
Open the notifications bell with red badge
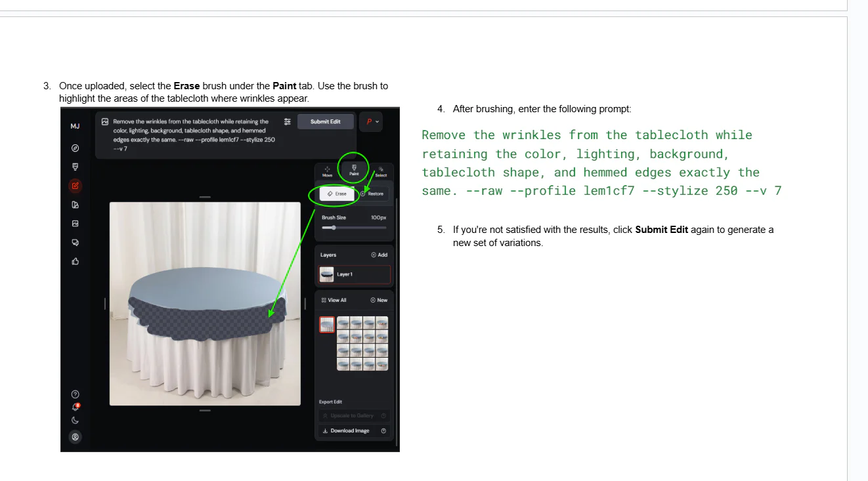tap(75, 407)
